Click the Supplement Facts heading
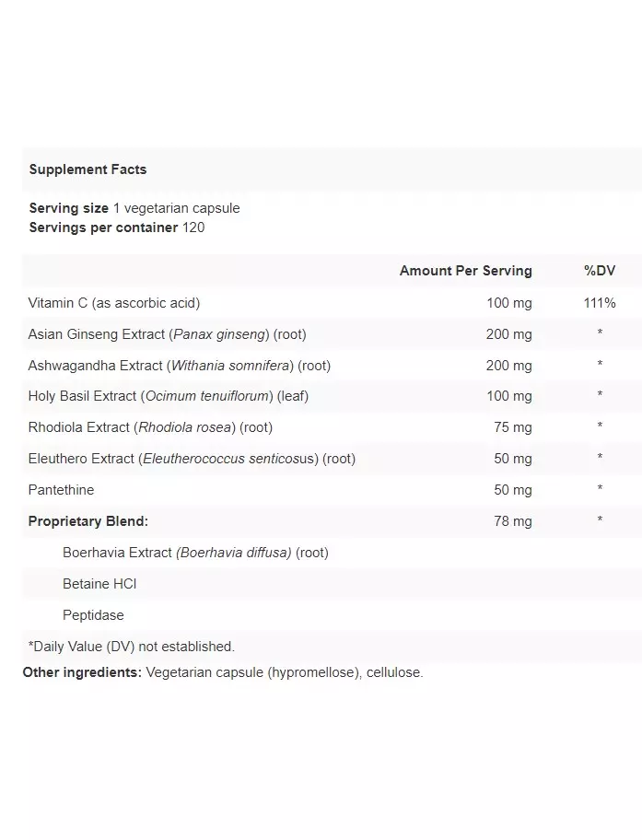 (x=88, y=169)
